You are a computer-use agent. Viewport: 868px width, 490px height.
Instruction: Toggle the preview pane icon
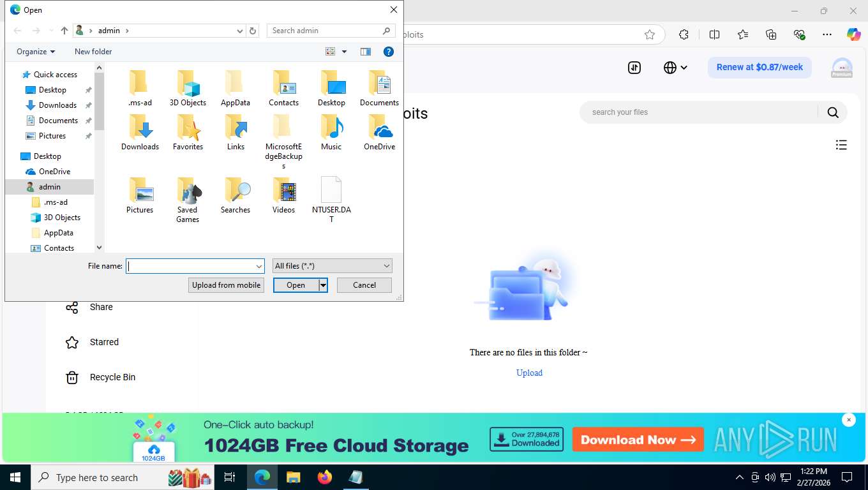pos(366,52)
